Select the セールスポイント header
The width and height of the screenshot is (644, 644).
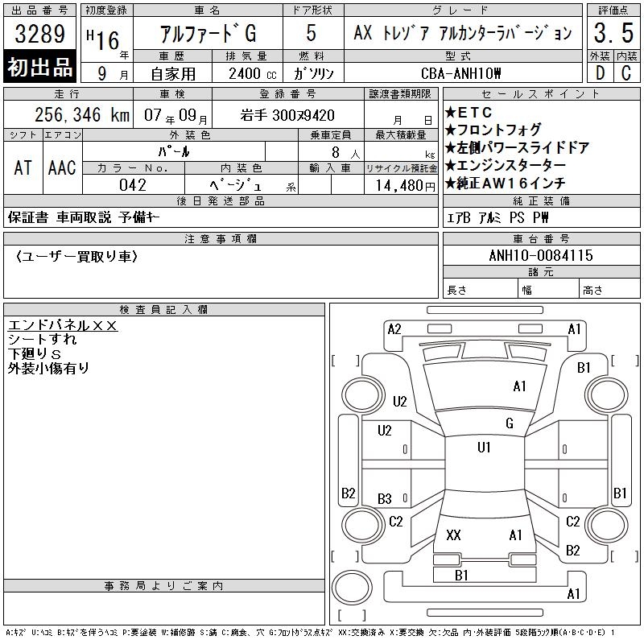click(541, 94)
